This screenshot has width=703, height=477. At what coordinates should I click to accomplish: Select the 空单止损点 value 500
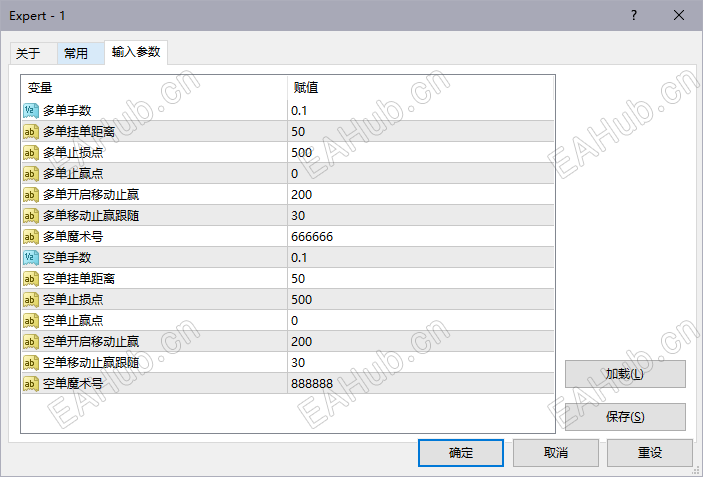[x=301, y=299]
